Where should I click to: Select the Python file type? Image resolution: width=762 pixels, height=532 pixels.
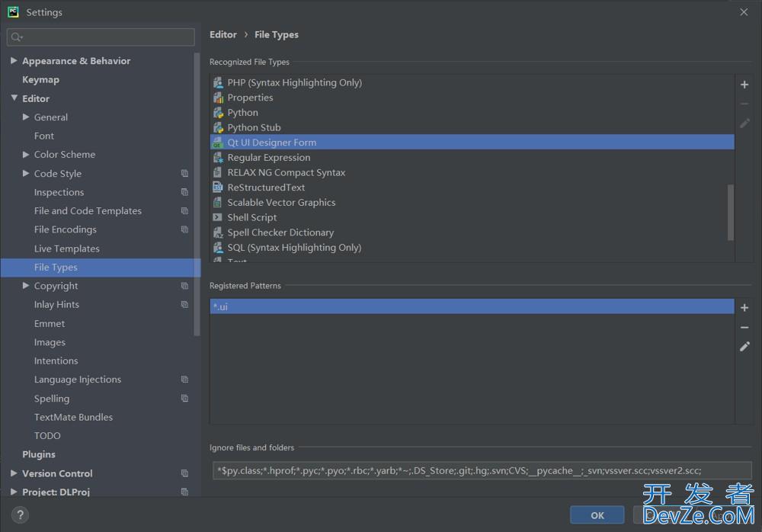click(x=472, y=112)
